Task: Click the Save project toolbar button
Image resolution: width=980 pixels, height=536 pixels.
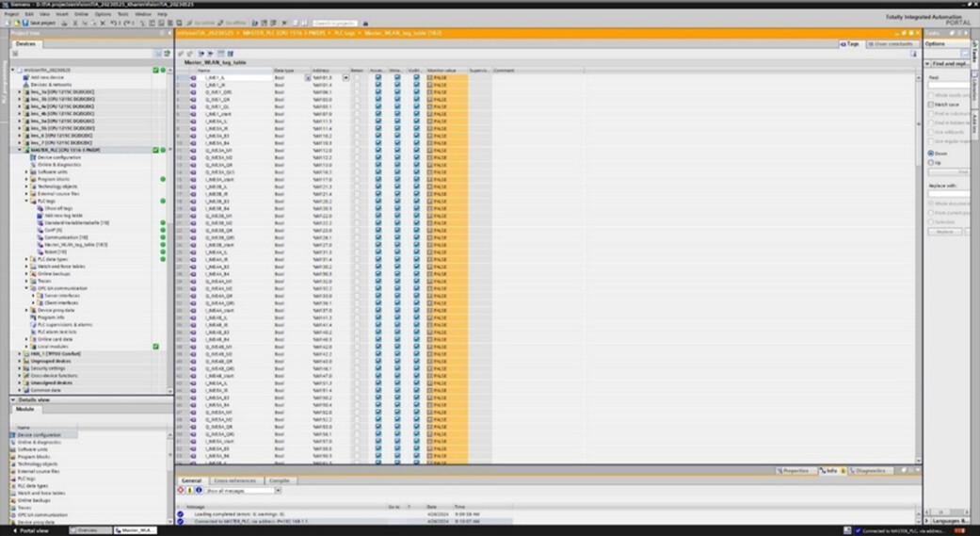Action: point(39,23)
